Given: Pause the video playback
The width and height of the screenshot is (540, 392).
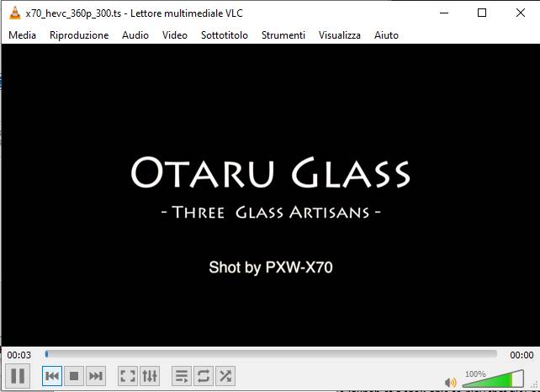Looking at the screenshot, I should click(18, 376).
